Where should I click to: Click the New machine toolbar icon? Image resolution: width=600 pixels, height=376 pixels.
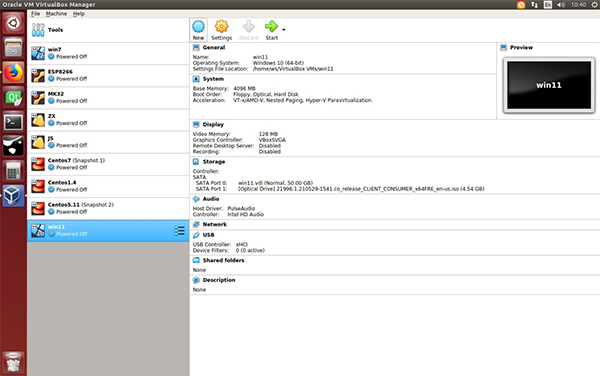198,30
